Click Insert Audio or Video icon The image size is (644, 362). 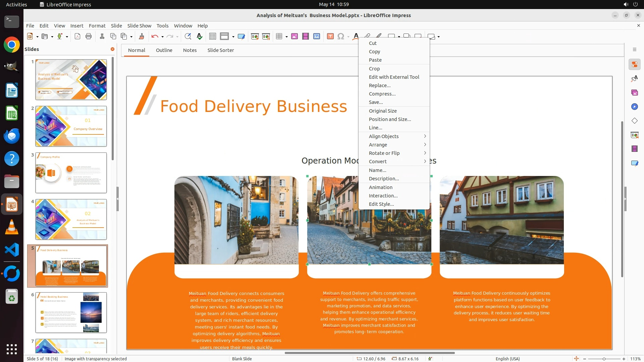coord(306,37)
